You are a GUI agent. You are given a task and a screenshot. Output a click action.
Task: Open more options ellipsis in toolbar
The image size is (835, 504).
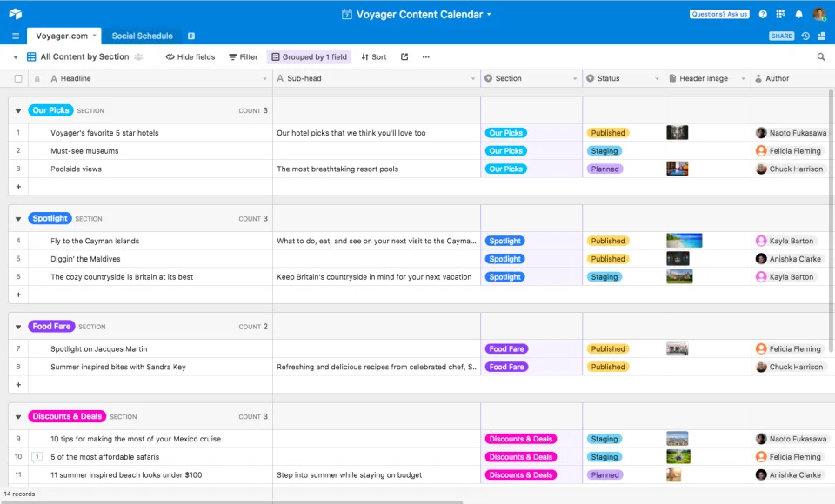[425, 57]
